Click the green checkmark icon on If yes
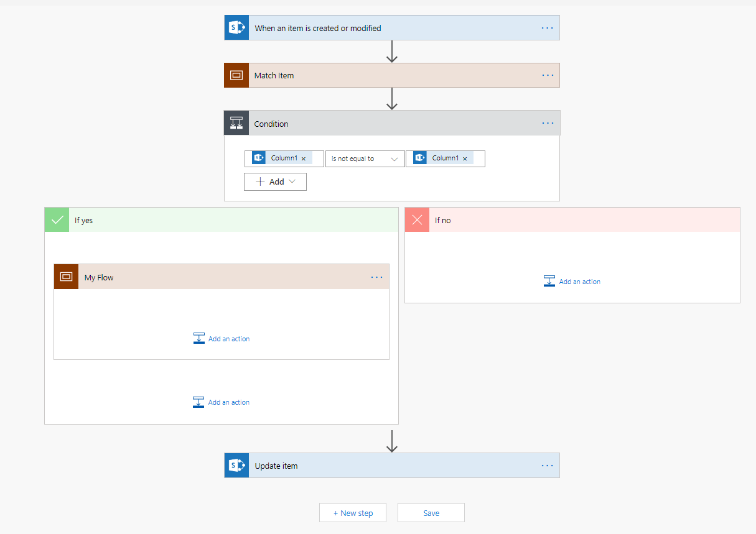 point(57,219)
